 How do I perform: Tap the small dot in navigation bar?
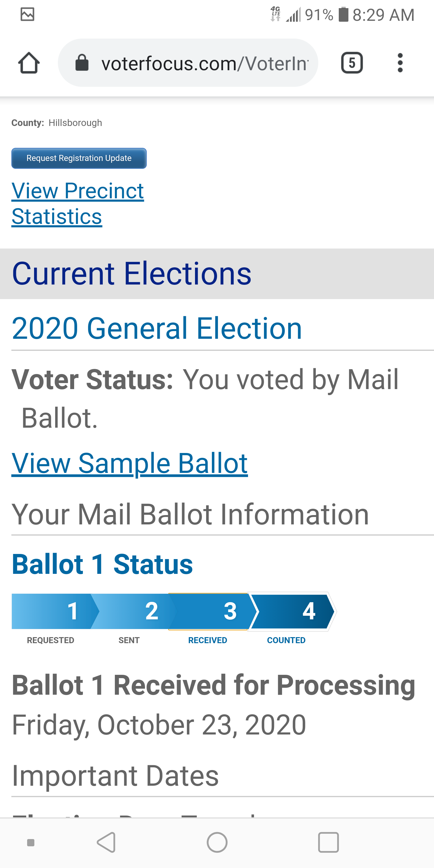[31, 842]
